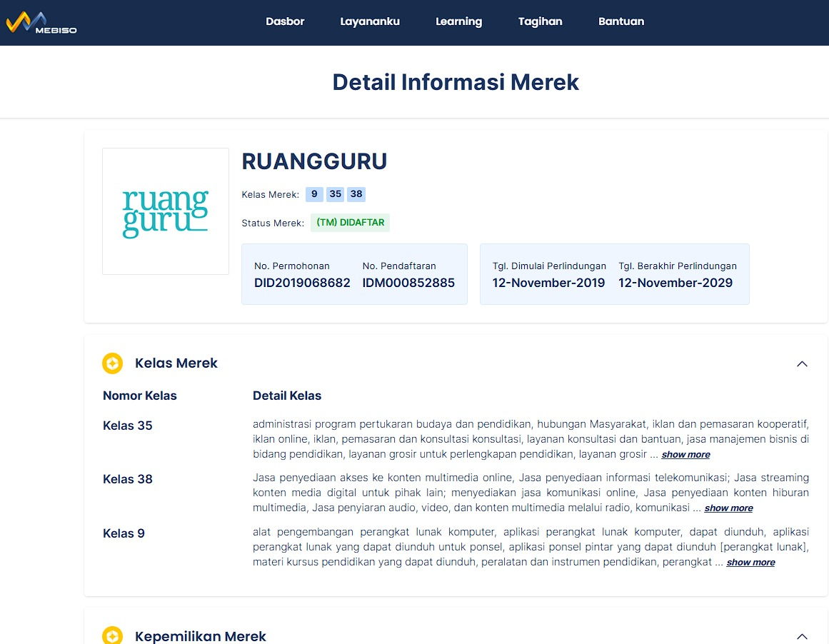Click the application number DID2019068682
829x644 pixels.
[x=302, y=283]
